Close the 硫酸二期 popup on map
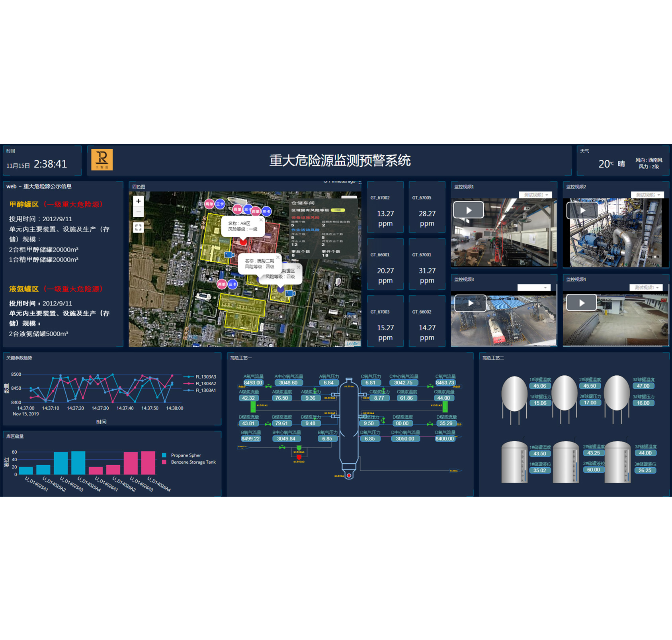 (278, 258)
